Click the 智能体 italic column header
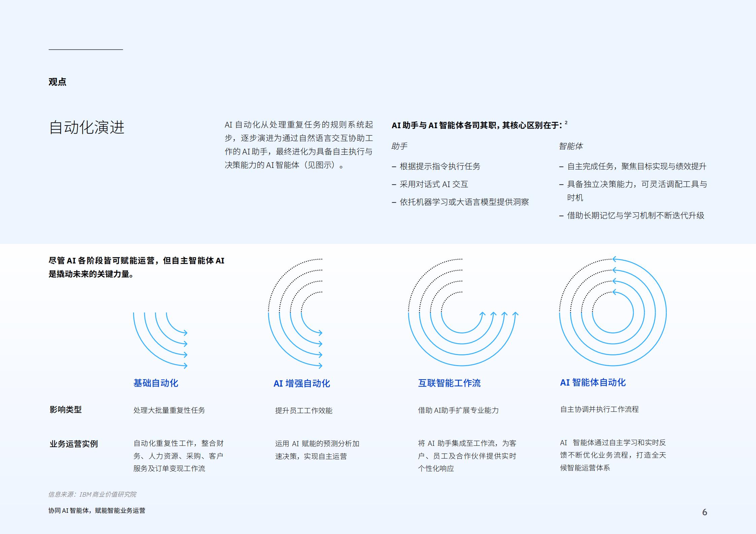The height and width of the screenshot is (534, 756). pos(571,146)
